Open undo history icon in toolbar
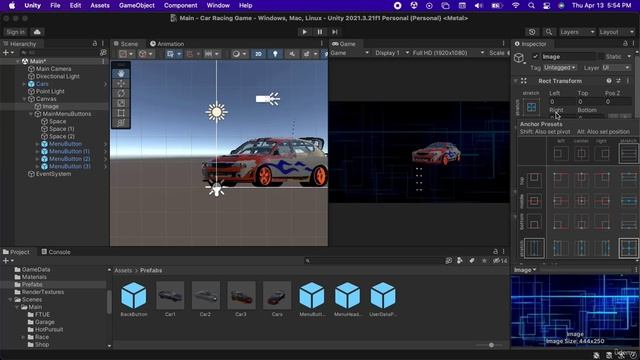This screenshot has height=360, width=640. point(532,32)
